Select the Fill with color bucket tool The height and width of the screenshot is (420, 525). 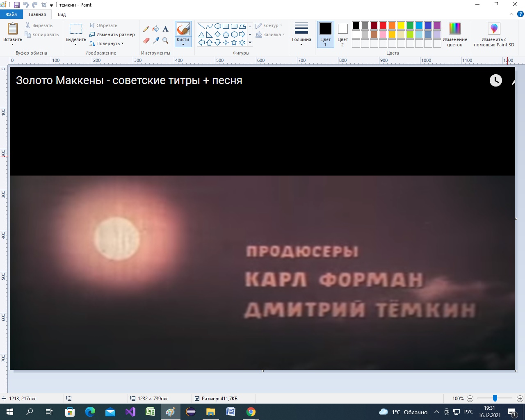click(156, 29)
